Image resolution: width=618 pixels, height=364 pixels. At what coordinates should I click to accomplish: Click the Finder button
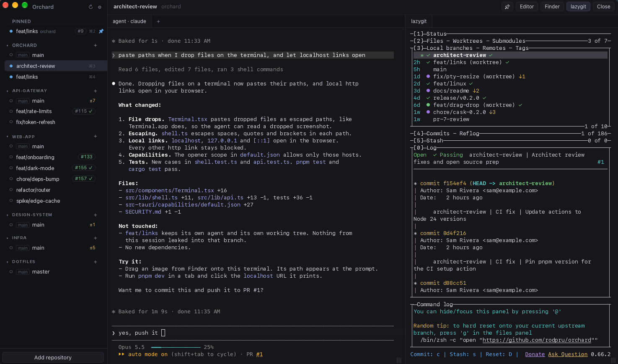[x=552, y=7]
